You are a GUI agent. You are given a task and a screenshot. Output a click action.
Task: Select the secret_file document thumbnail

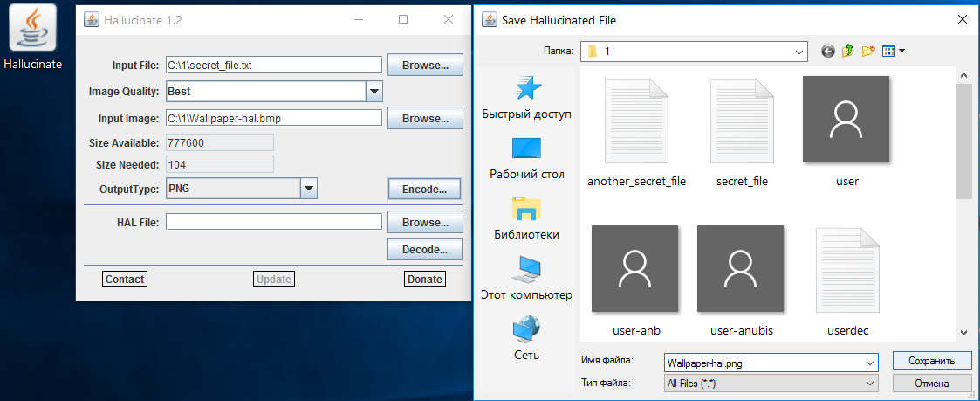coord(741,131)
